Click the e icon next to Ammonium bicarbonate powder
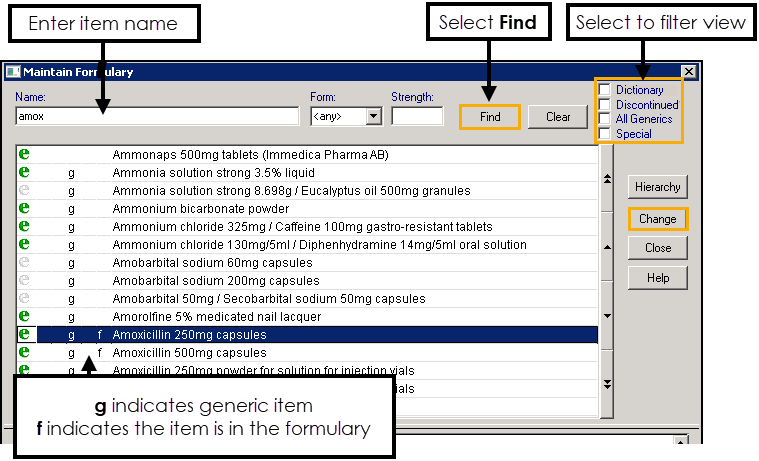Image resolution: width=759 pixels, height=461 pixels. click(25, 209)
